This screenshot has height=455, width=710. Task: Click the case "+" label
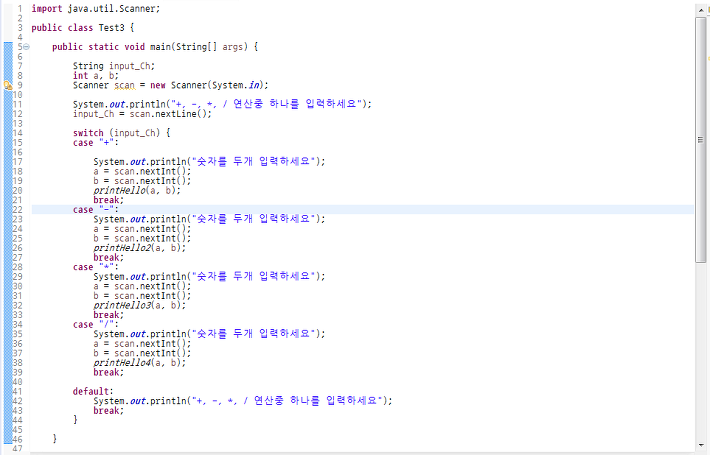[96, 143]
